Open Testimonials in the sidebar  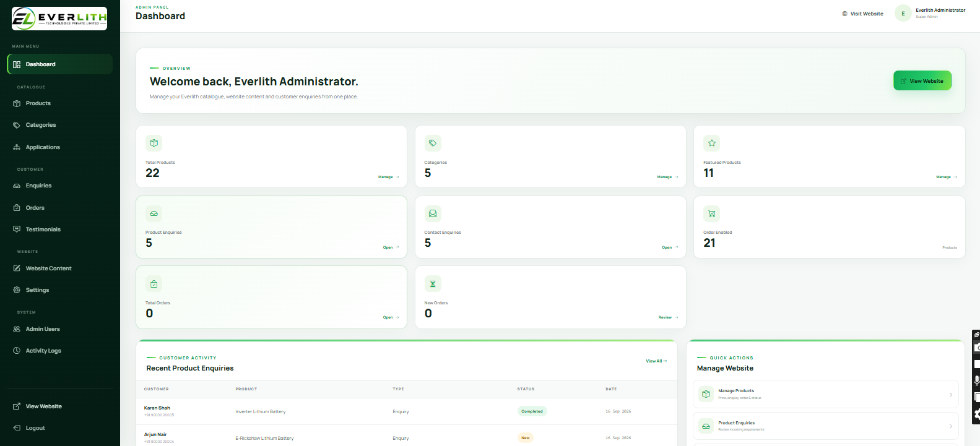coord(59,229)
